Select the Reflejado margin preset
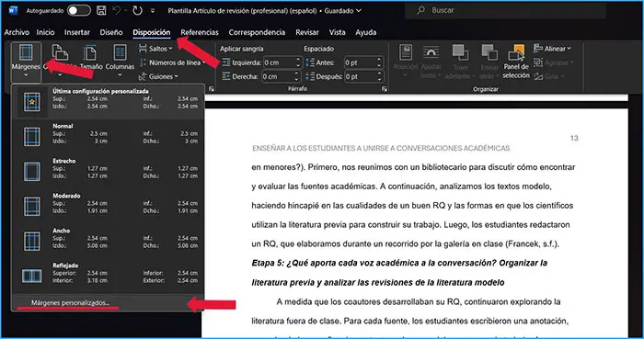Viewport: 644px width, 339px height. [x=108, y=277]
